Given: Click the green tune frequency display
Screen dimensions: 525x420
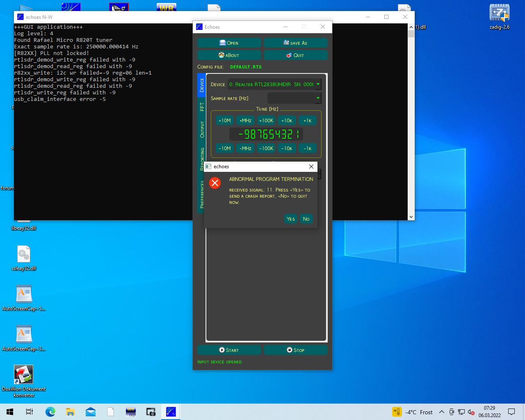Looking at the screenshot, I should 266,134.
